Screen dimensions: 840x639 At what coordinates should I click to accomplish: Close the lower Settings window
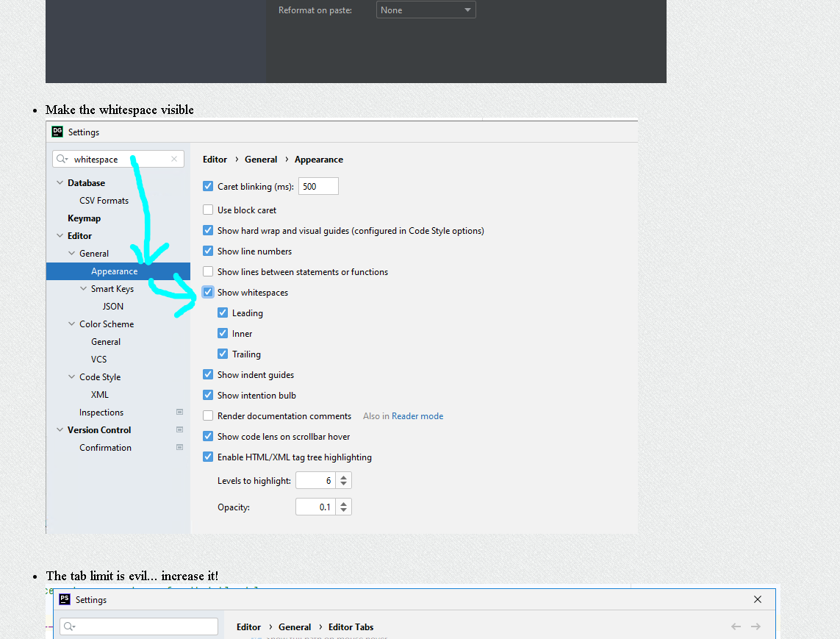758,599
